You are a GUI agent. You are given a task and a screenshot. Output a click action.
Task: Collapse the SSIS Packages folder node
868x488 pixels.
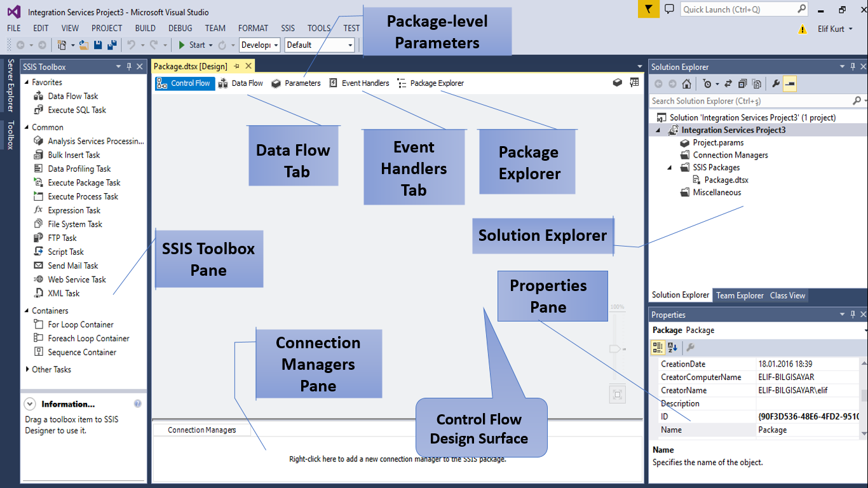[x=670, y=168]
